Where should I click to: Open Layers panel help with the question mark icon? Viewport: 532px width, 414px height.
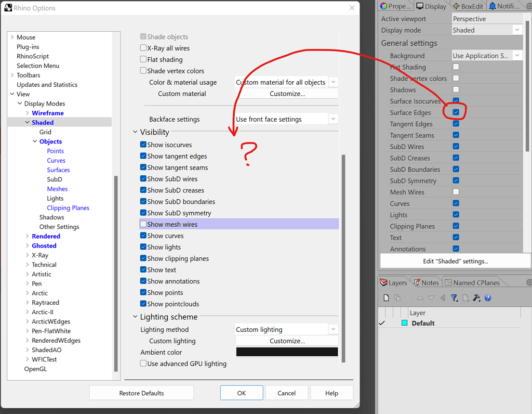click(x=488, y=297)
